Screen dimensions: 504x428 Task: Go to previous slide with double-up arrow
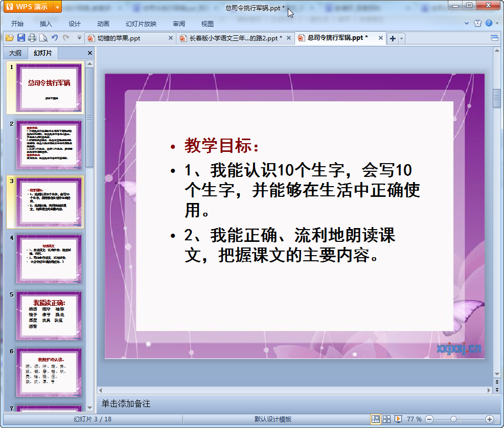pyautogui.click(x=497, y=382)
